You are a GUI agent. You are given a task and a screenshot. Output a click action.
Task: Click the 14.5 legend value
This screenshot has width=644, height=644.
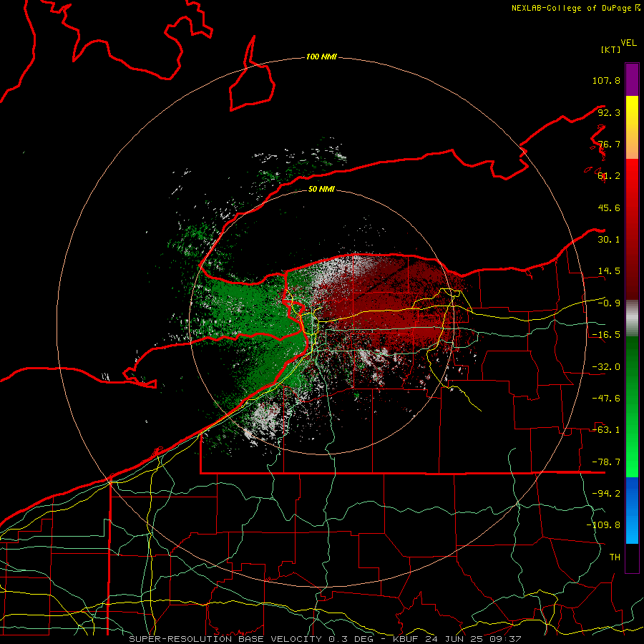609,271
